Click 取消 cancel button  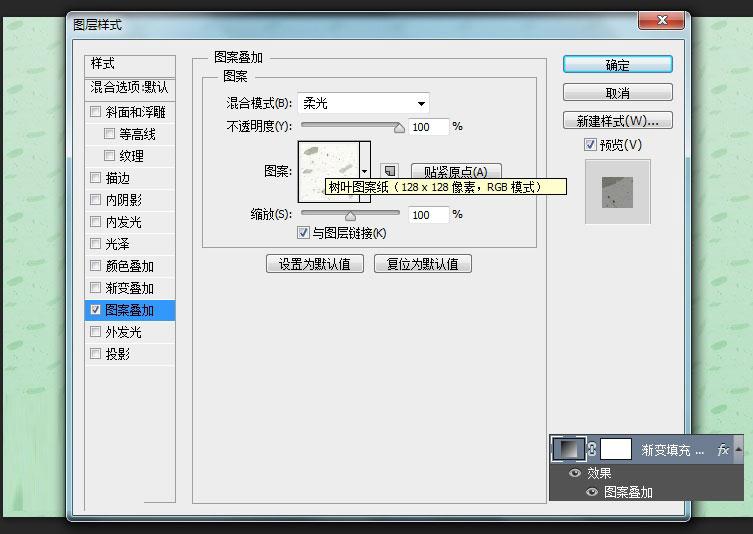click(618, 93)
